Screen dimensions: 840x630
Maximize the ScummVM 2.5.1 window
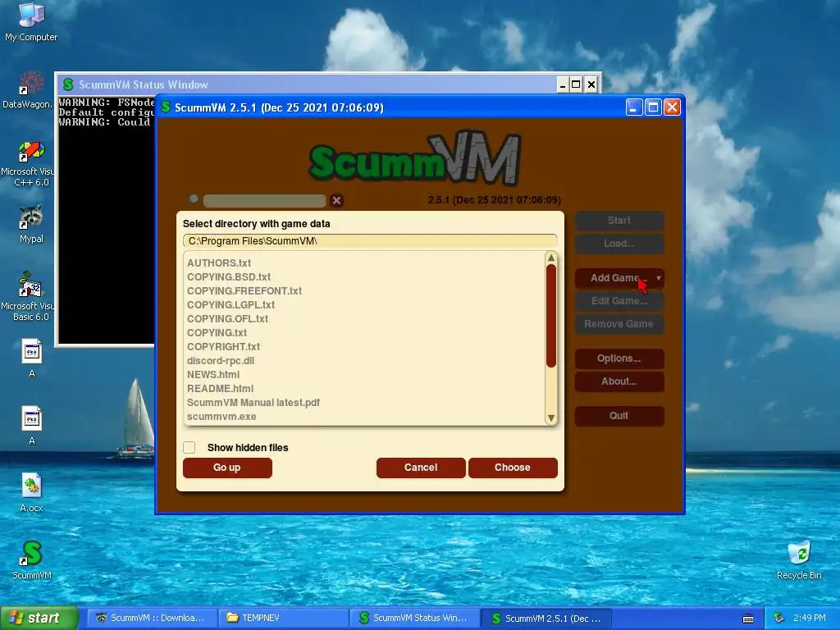pos(653,107)
